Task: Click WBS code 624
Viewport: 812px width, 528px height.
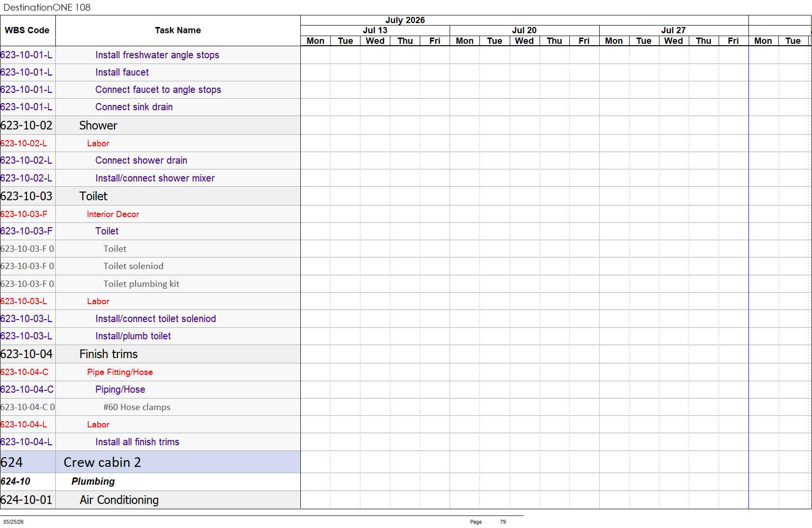Action: click(12, 462)
